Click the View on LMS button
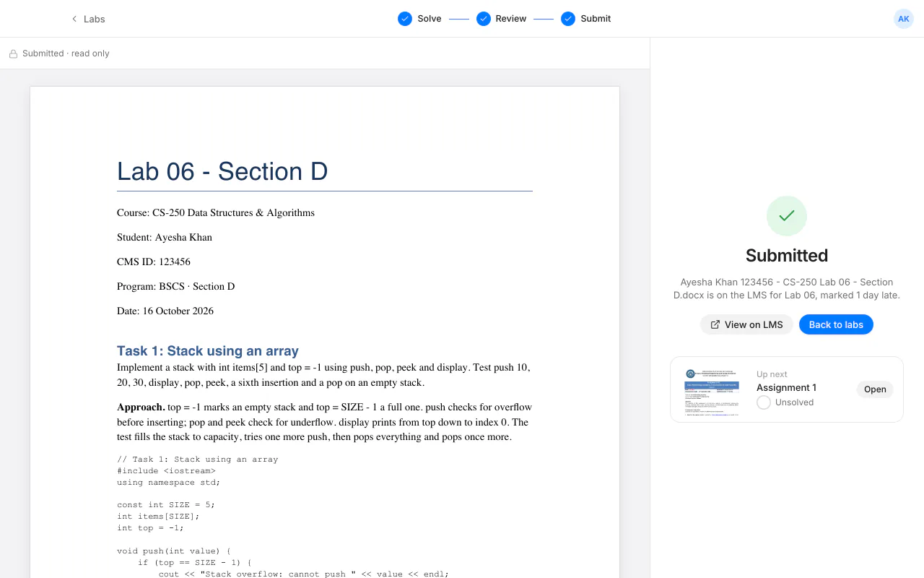 pos(746,324)
